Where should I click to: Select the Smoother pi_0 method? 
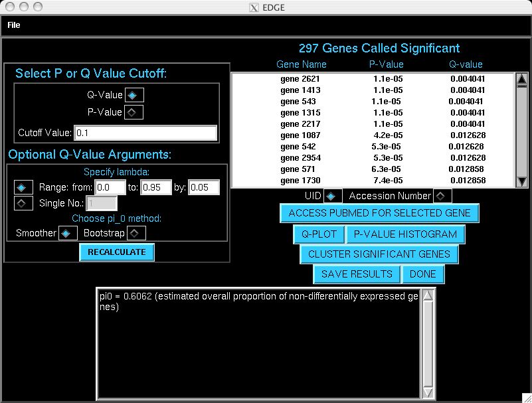tap(67, 233)
